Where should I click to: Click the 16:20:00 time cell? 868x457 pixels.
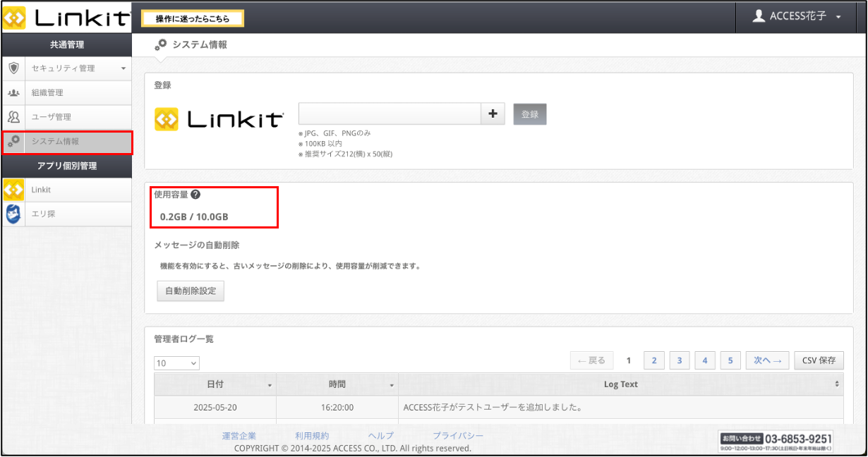[x=337, y=408]
